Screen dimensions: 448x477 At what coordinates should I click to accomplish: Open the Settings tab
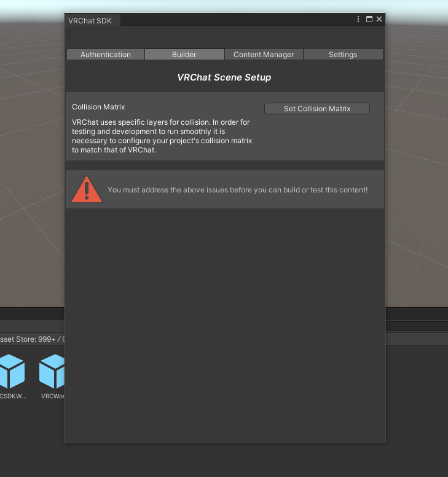coord(343,55)
